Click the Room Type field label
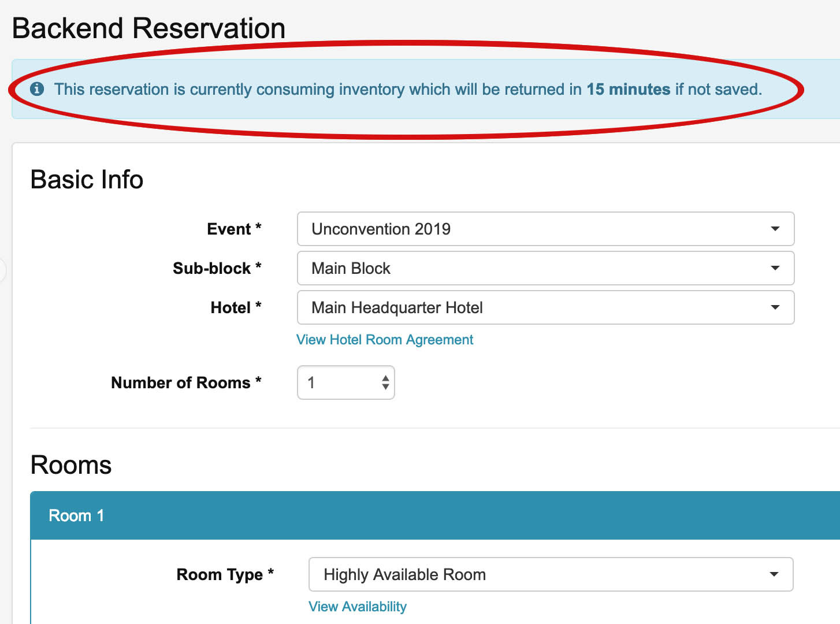 (x=225, y=574)
